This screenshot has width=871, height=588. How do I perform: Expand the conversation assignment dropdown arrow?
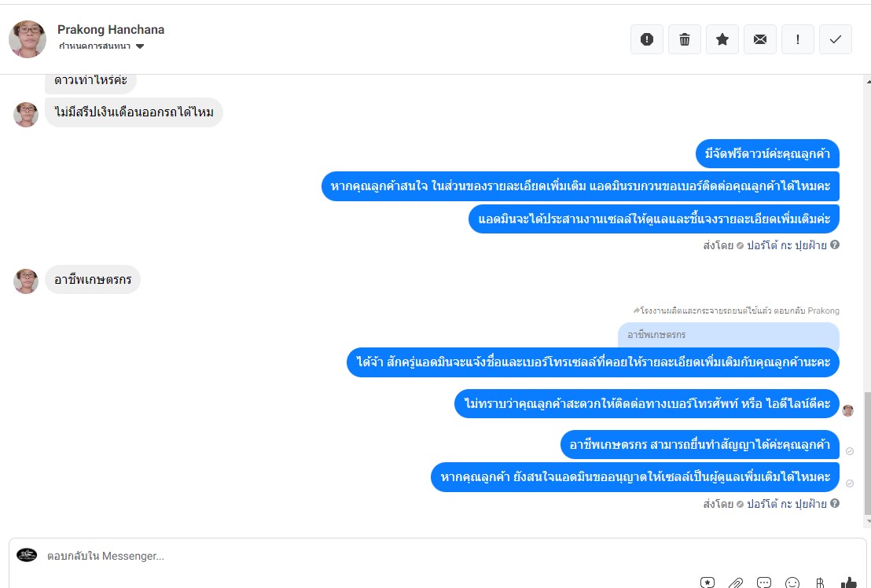pos(140,46)
